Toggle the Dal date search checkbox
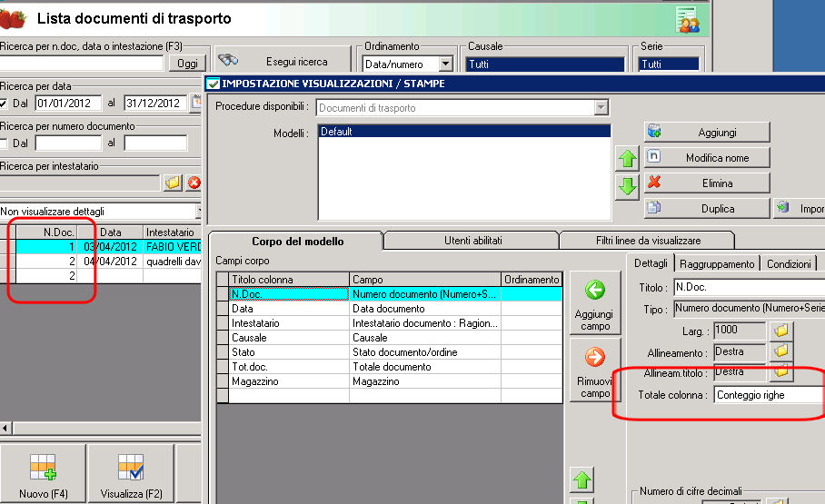 [4, 104]
